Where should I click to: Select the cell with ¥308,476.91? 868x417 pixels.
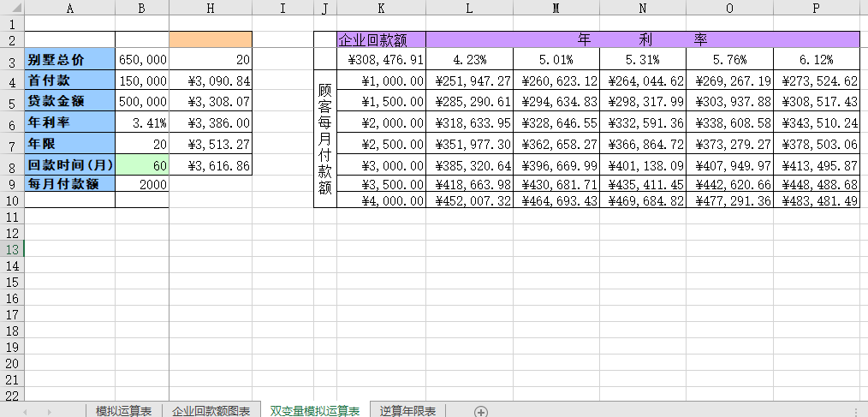(381, 60)
